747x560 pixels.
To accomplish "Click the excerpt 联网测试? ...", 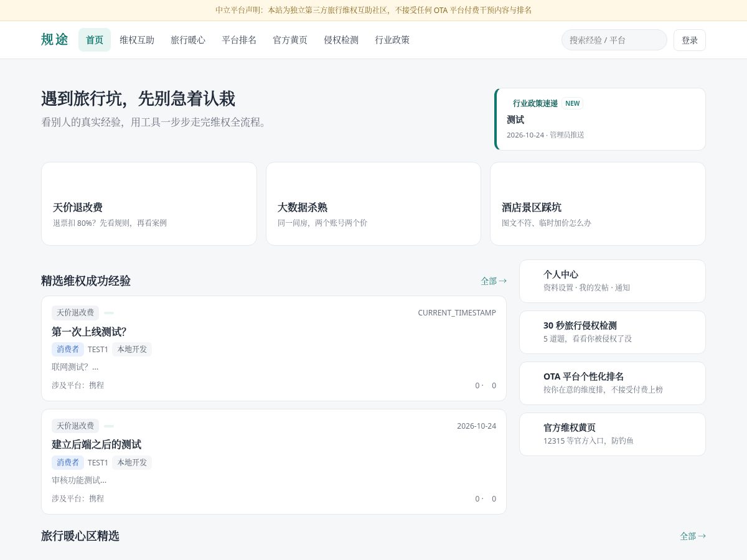I will click(x=75, y=367).
